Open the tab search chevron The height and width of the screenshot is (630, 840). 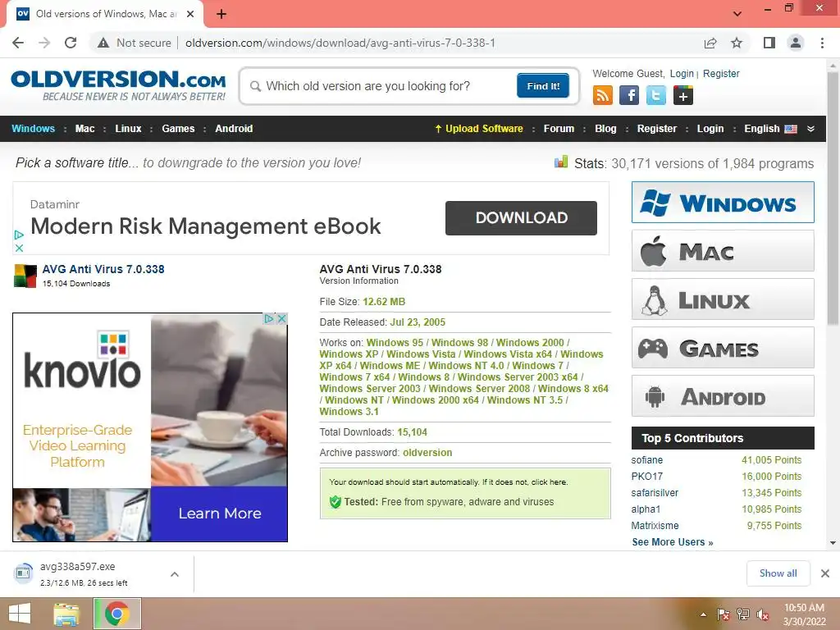(737, 14)
